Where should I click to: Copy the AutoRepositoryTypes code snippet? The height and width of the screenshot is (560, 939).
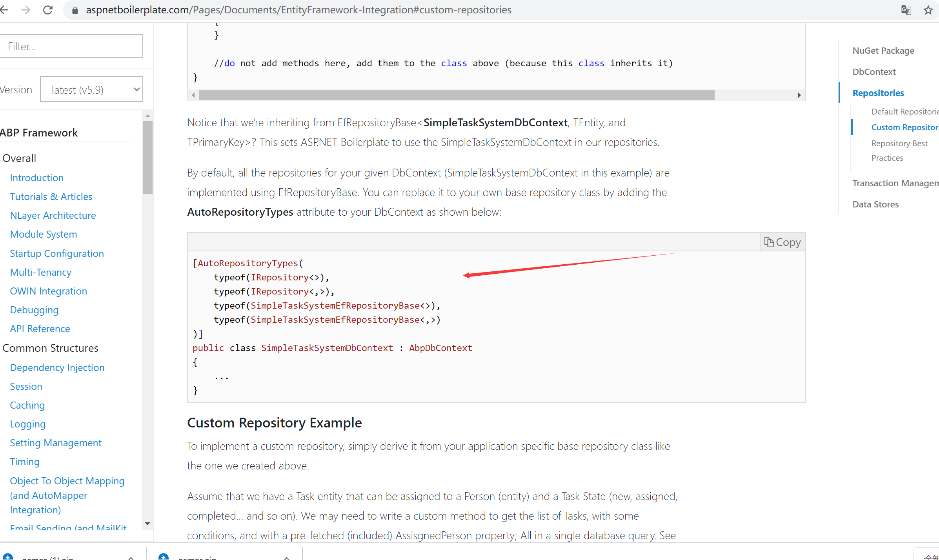[782, 242]
